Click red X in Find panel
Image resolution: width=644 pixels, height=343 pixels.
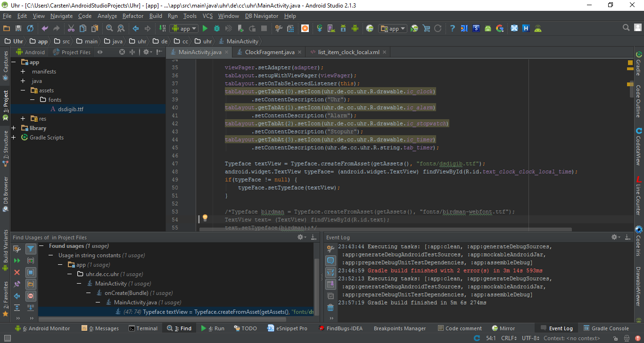[x=17, y=272]
